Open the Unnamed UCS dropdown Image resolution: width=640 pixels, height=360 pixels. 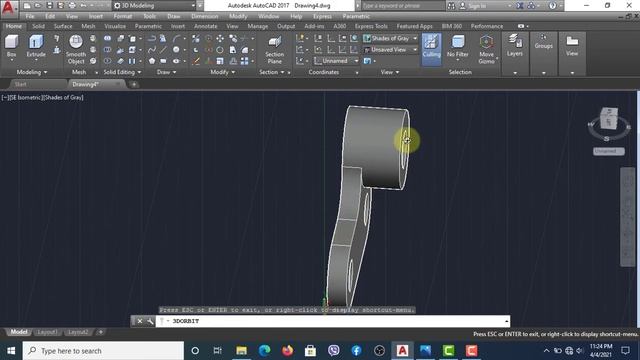(336, 61)
